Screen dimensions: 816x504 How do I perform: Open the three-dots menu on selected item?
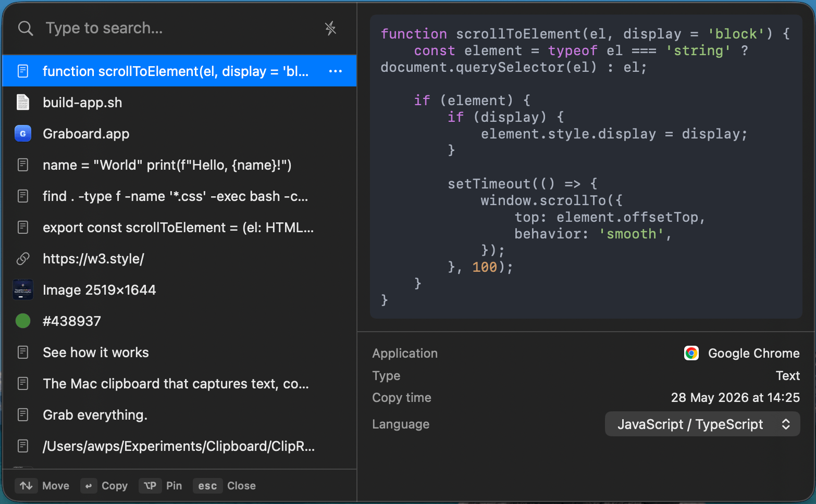[336, 71]
